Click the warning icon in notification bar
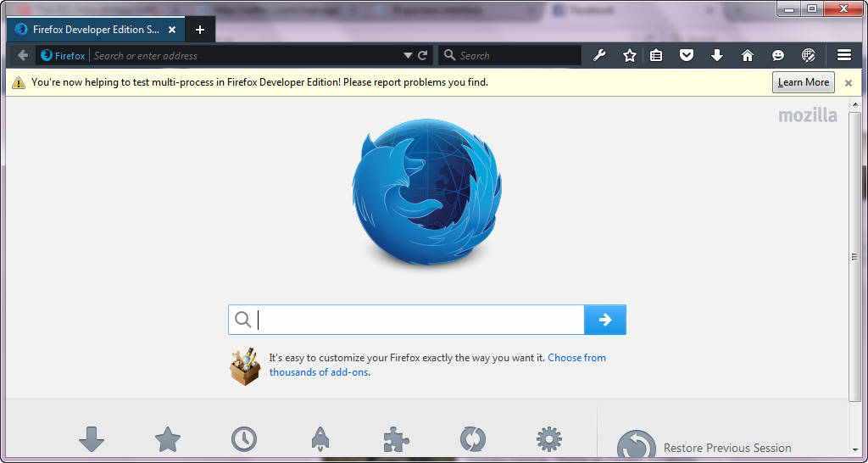868x463 pixels. click(x=19, y=83)
